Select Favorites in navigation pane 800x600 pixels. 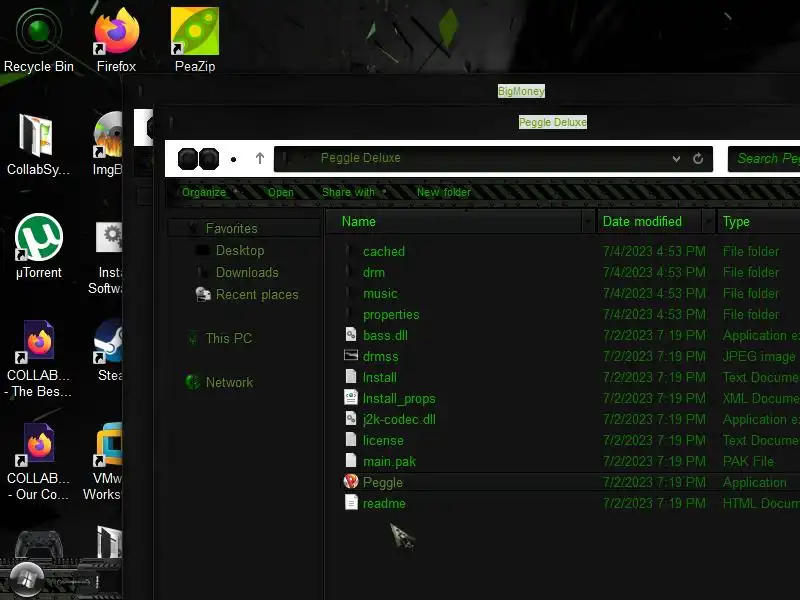(232, 229)
